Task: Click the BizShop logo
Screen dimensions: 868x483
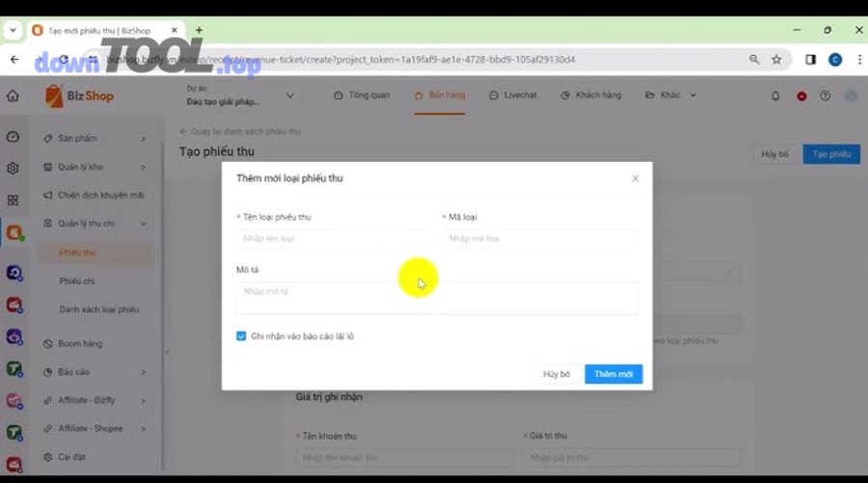Action: tap(79, 96)
